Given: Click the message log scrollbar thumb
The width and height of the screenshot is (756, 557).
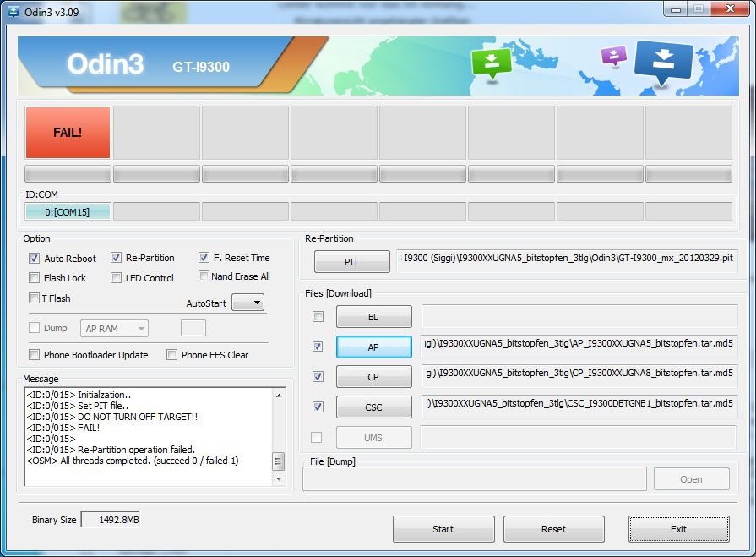Looking at the screenshot, I should point(278,461).
